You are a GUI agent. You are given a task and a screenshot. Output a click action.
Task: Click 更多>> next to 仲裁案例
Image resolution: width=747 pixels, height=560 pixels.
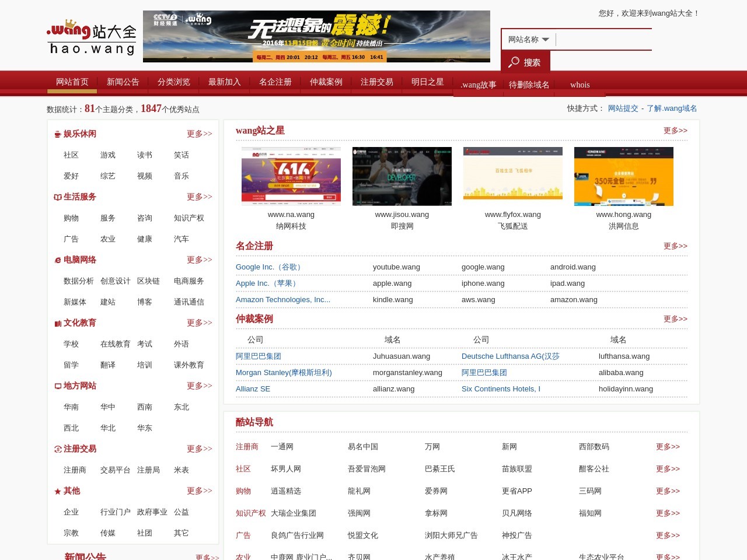point(675,319)
